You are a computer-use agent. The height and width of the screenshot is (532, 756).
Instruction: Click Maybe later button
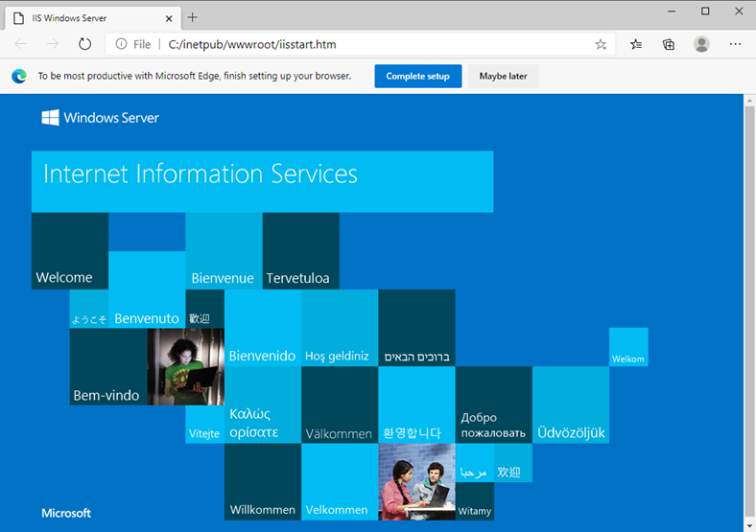tap(503, 76)
